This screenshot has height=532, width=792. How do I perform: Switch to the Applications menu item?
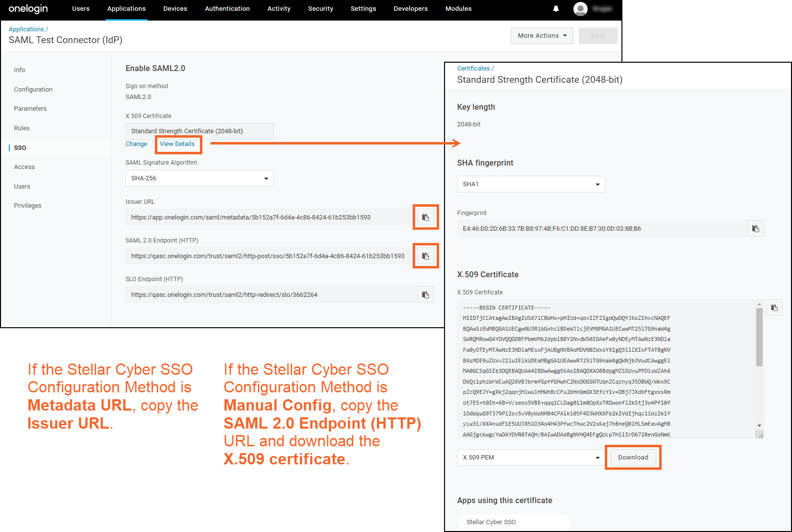(126, 9)
